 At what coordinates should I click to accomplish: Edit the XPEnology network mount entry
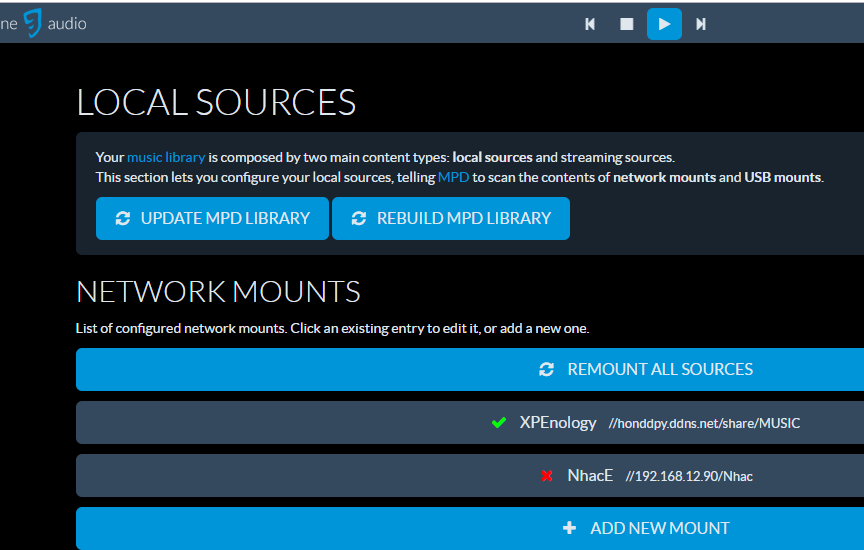click(470, 423)
